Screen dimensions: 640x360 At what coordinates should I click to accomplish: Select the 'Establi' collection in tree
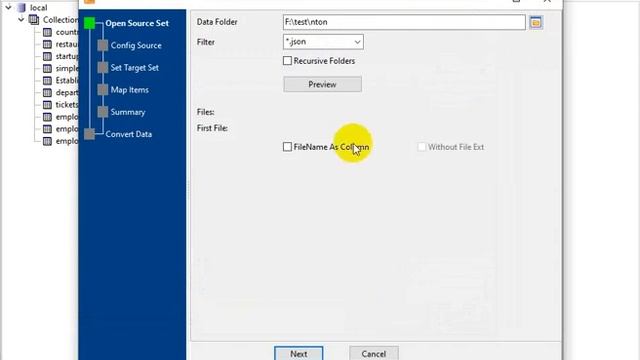click(67, 80)
